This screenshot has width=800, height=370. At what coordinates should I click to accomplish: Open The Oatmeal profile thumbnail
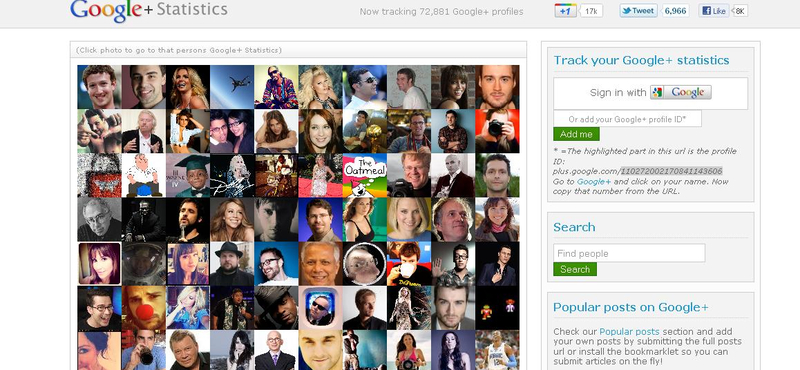coord(364,176)
